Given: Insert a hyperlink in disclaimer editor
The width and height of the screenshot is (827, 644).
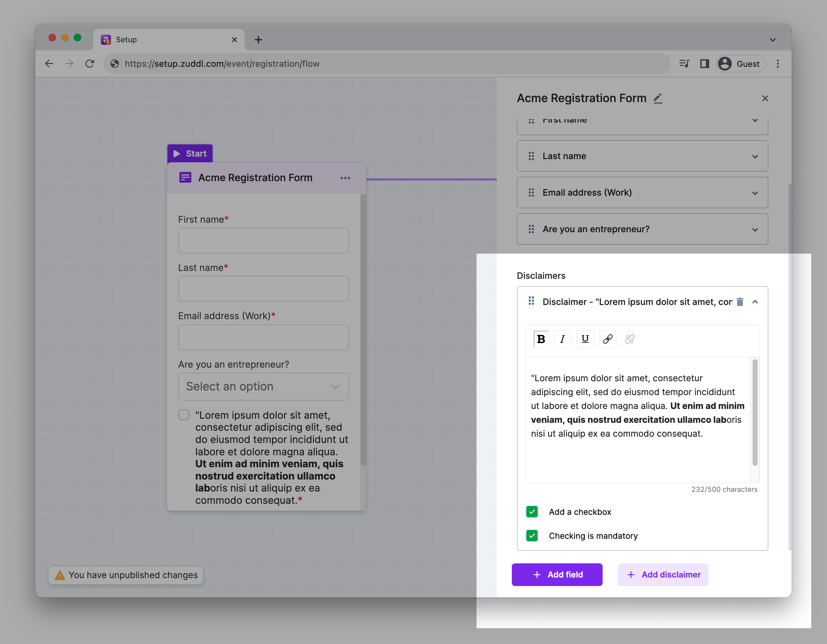Looking at the screenshot, I should (x=608, y=339).
